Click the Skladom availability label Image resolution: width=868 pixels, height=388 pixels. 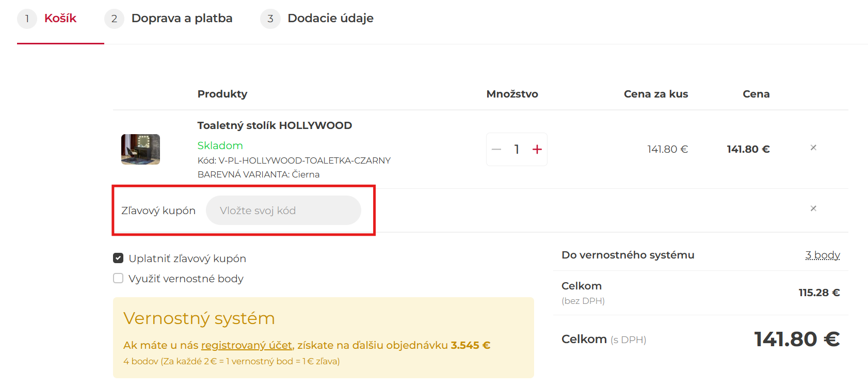click(220, 145)
